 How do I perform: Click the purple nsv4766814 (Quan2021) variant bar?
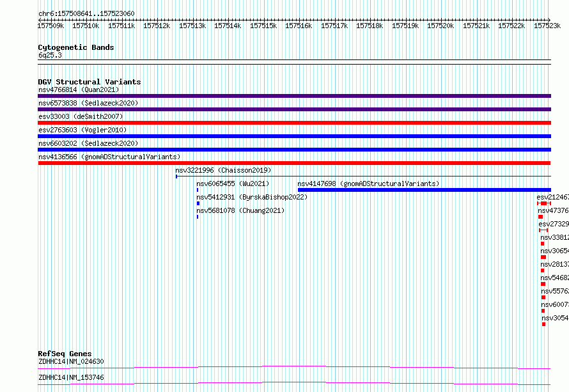click(294, 96)
